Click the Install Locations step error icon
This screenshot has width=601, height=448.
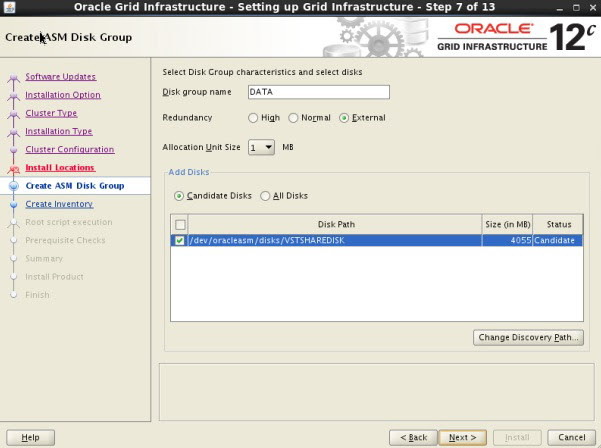[x=14, y=169]
